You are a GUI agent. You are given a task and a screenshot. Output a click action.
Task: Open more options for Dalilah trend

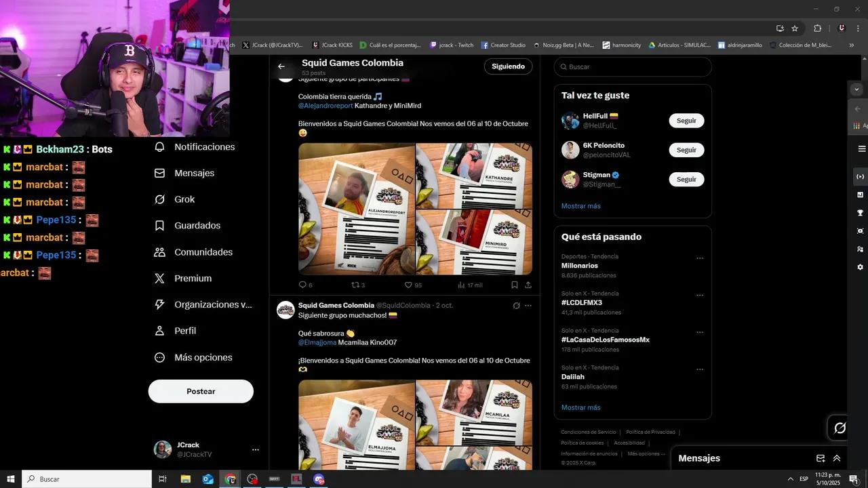click(700, 369)
